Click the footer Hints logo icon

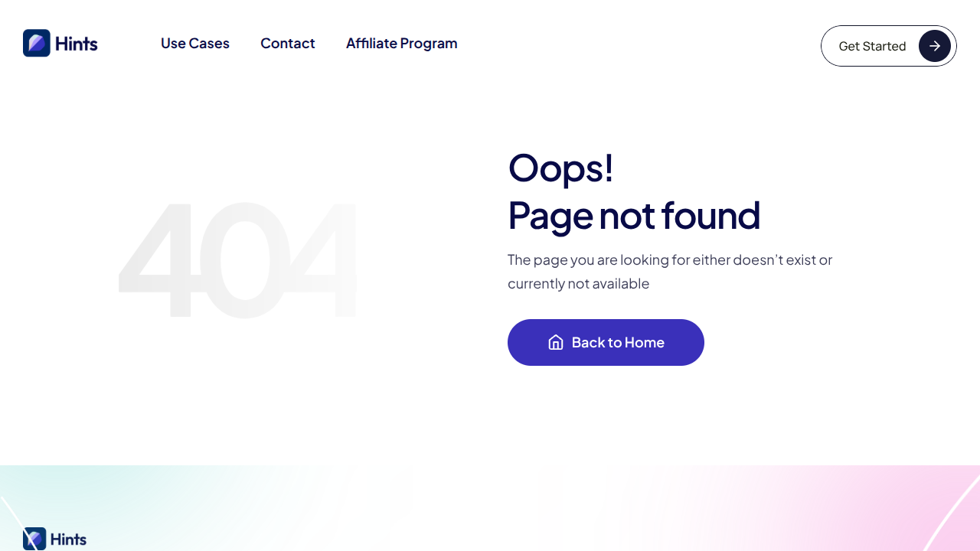[34, 539]
